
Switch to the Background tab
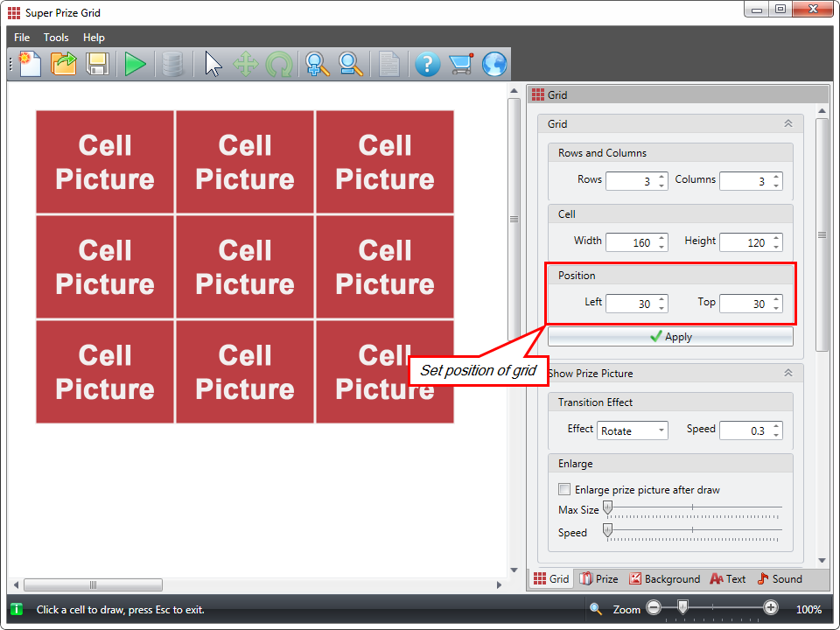click(664, 579)
